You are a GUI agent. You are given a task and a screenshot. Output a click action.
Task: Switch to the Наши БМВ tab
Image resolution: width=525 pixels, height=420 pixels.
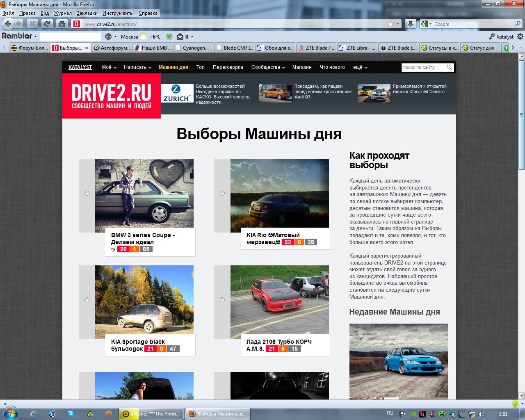153,48
